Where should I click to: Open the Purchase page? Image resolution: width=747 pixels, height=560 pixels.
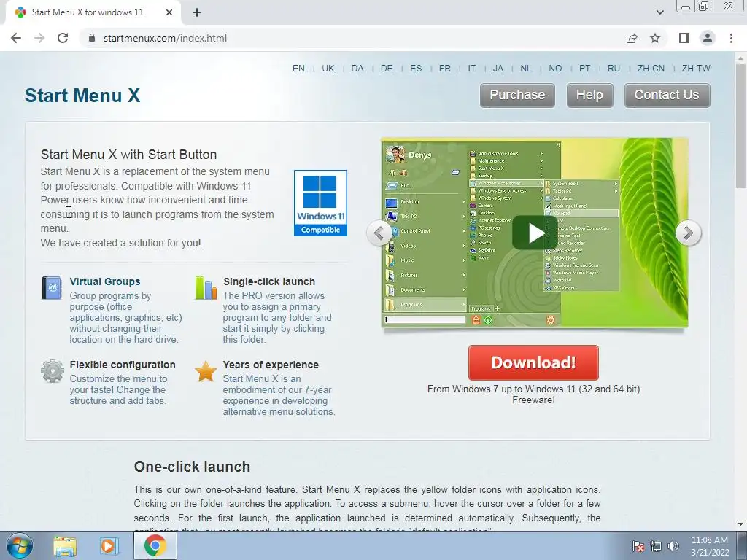(517, 96)
